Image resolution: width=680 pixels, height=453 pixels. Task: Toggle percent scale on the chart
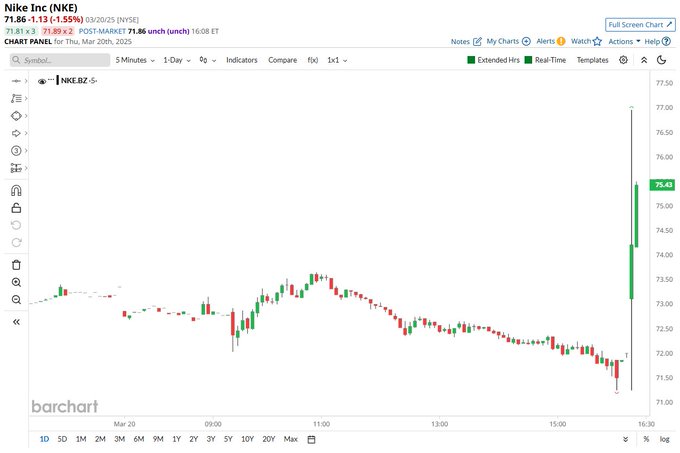(646, 439)
